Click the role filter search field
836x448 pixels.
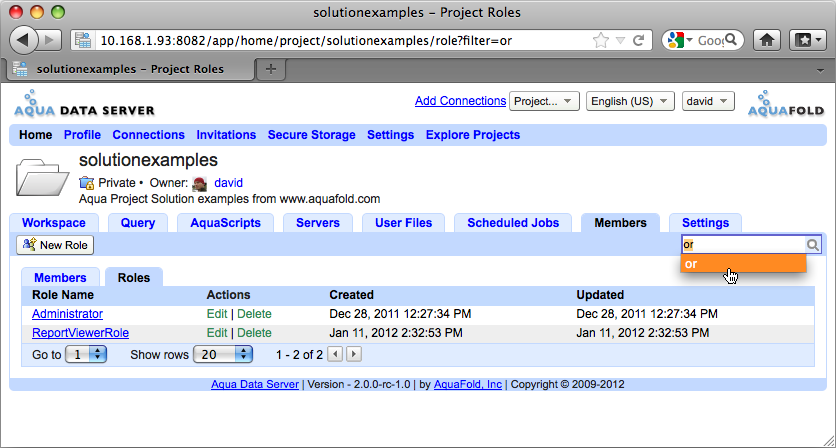(742, 244)
